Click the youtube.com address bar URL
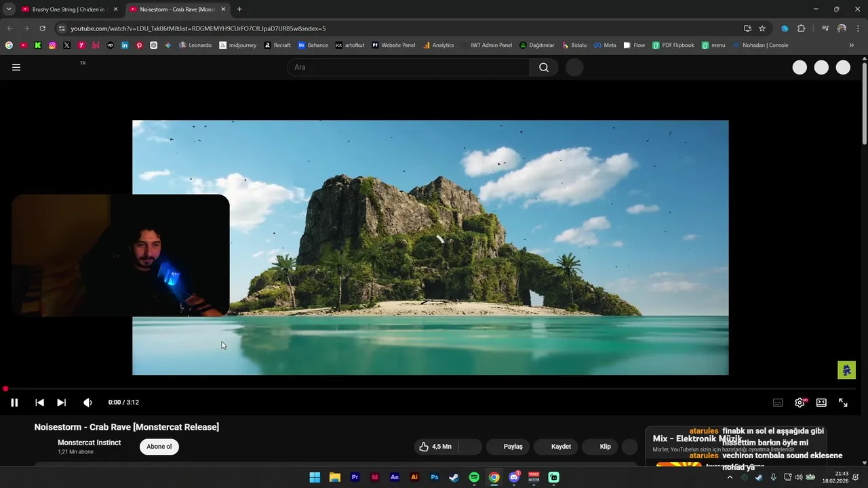 [198, 28]
